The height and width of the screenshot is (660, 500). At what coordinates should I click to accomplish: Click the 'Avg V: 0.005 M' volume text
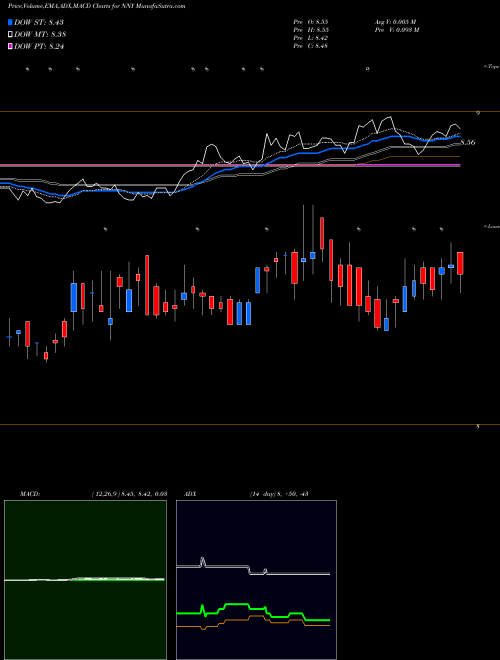click(395, 22)
